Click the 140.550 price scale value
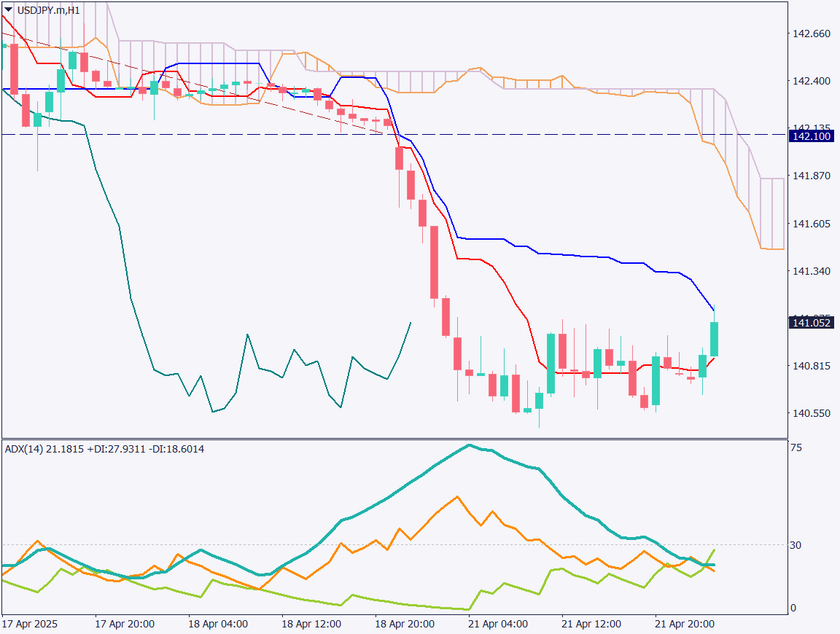The width and height of the screenshot is (840, 634). coord(811,413)
